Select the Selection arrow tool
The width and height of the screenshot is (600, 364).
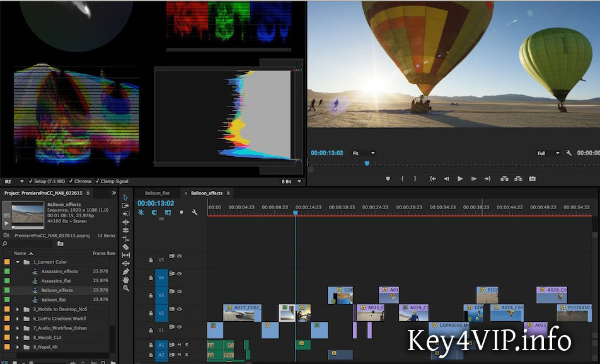point(125,197)
